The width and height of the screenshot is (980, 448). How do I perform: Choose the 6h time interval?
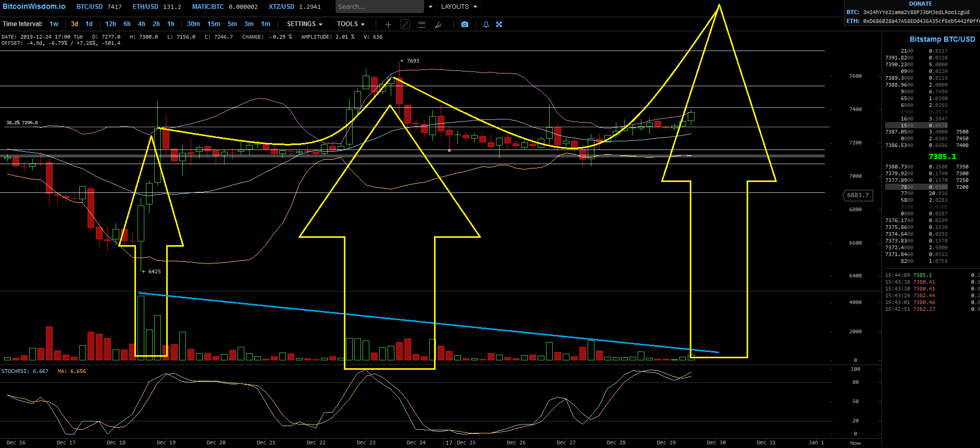pyautogui.click(x=127, y=24)
